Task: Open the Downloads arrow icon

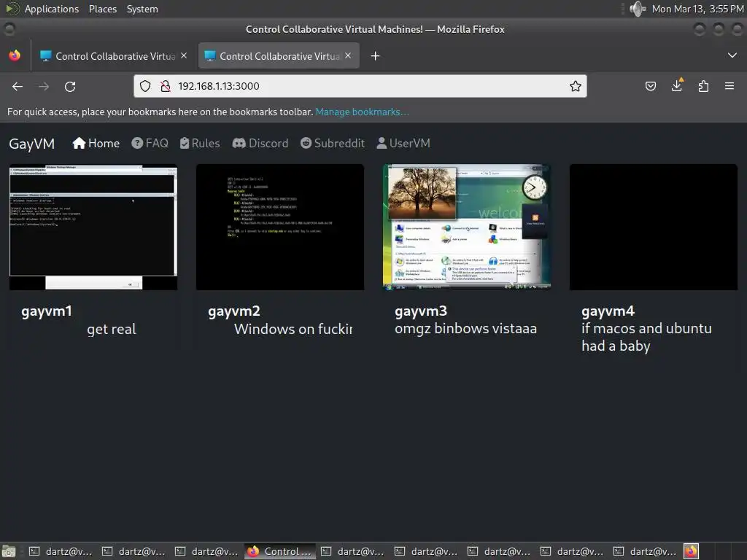Action: (677, 85)
